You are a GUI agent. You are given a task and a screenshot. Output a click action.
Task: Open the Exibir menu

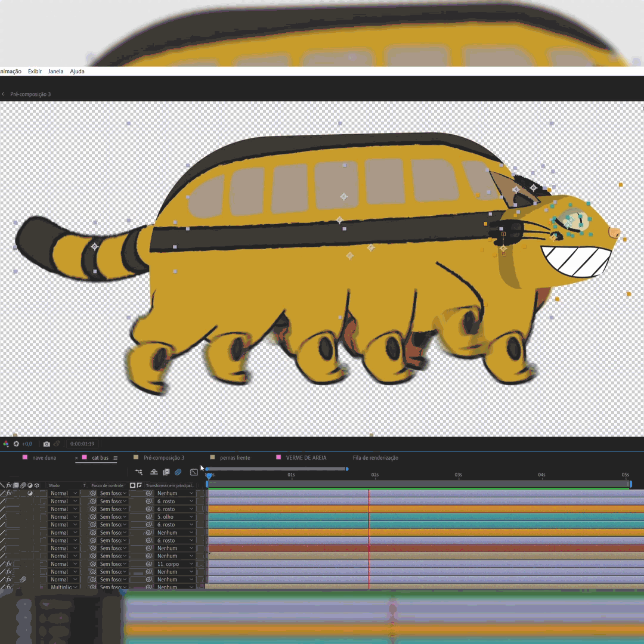(35, 71)
